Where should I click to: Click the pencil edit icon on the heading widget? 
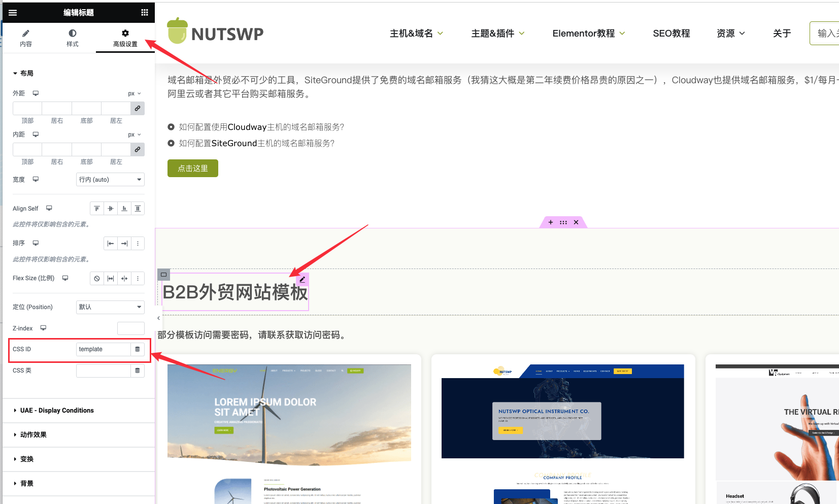[x=302, y=280]
